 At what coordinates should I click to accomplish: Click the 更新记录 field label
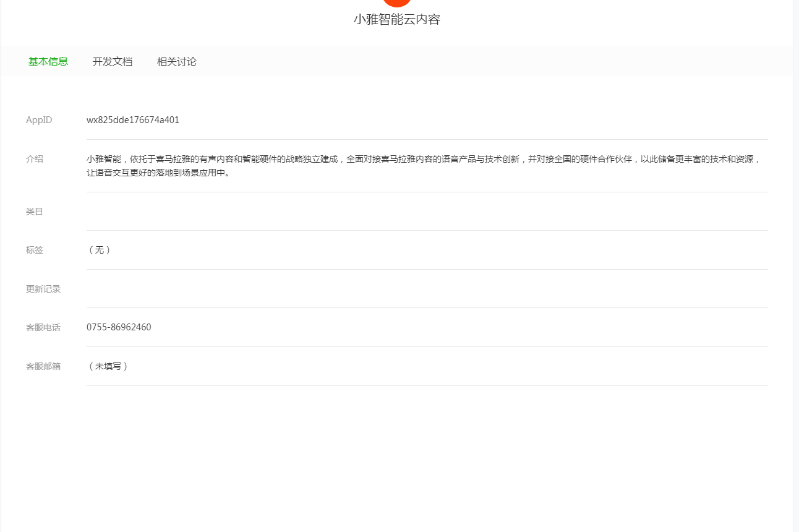click(x=43, y=289)
